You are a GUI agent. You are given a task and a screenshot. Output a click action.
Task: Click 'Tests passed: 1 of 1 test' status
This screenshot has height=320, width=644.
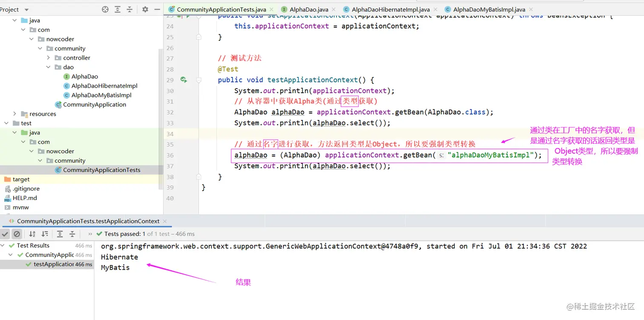(146, 234)
